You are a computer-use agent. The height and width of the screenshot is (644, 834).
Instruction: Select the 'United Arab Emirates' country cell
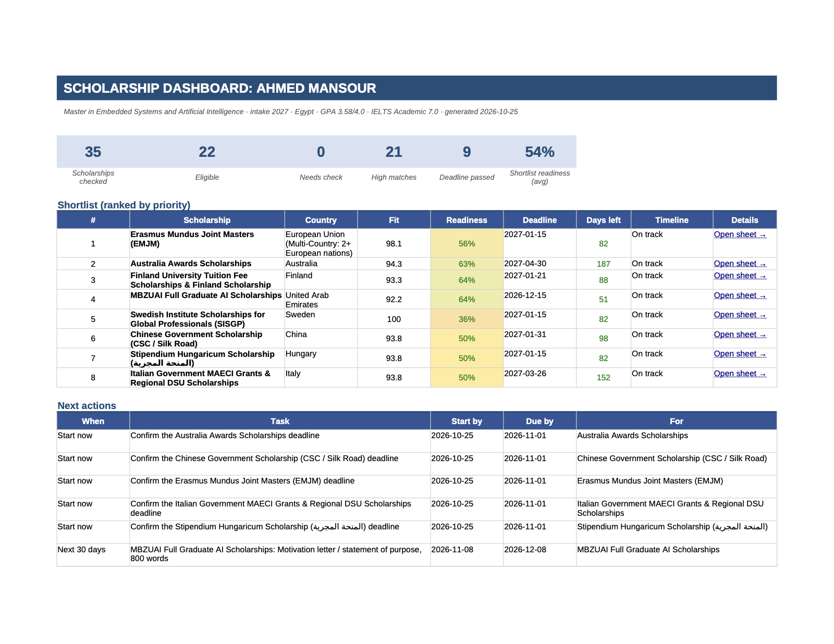321,299
